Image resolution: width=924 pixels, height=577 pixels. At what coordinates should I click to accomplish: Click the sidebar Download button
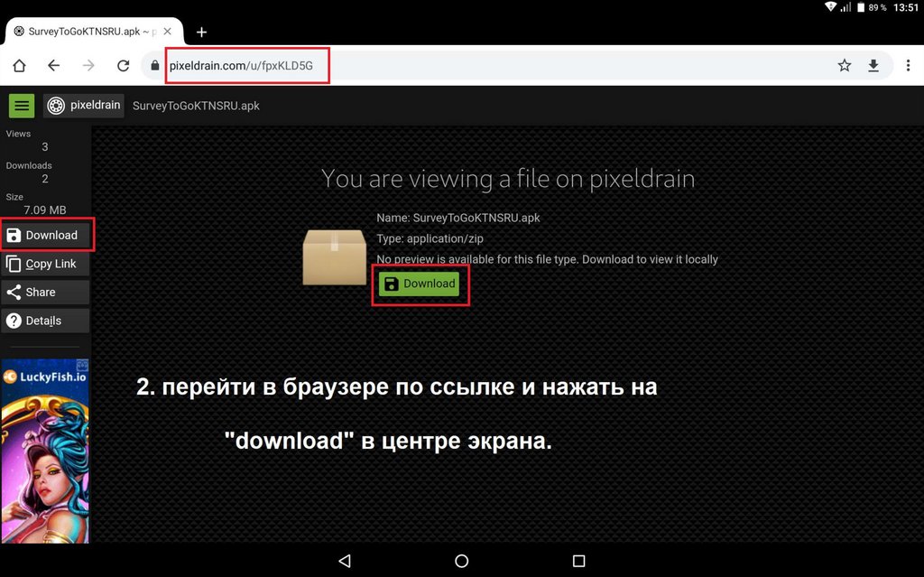point(46,235)
